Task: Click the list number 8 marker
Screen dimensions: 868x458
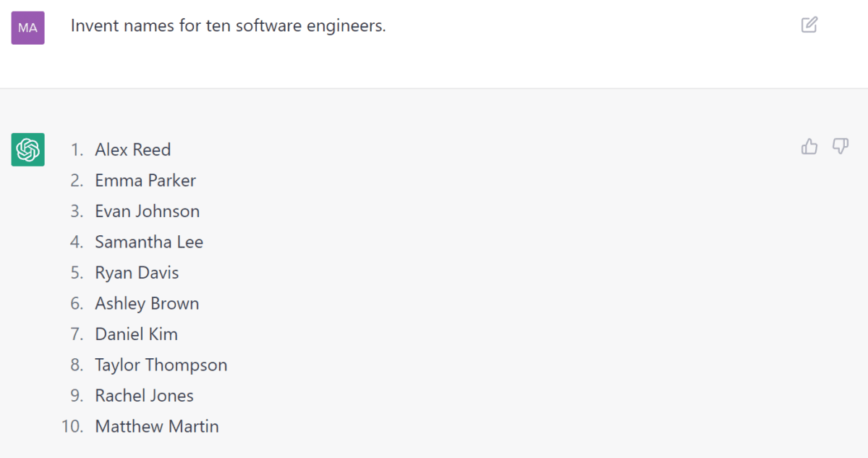Action: coord(77,365)
